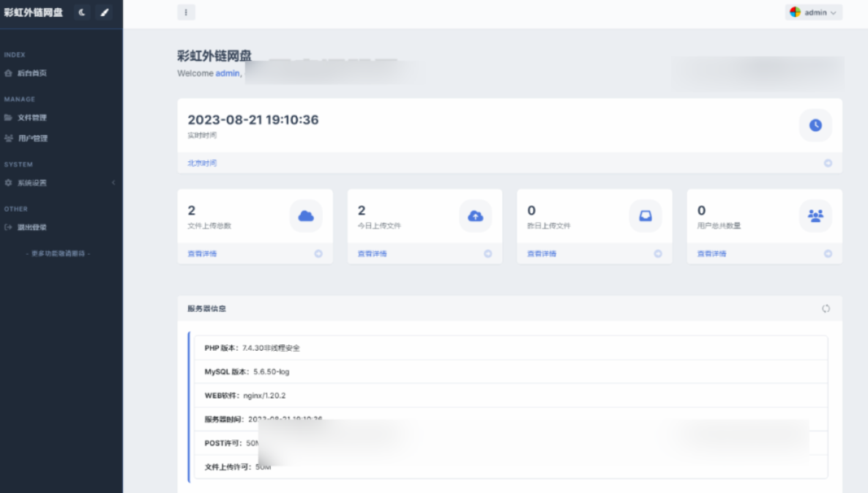Image resolution: width=868 pixels, height=493 pixels.
Task: Click the logout arrow icon in sidebar
Action: [x=8, y=227]
